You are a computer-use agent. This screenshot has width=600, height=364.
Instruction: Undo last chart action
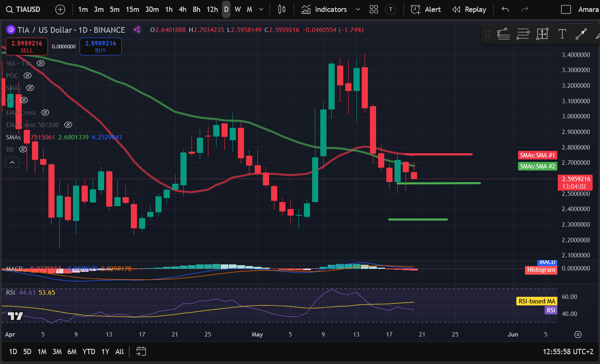(505, 9)
